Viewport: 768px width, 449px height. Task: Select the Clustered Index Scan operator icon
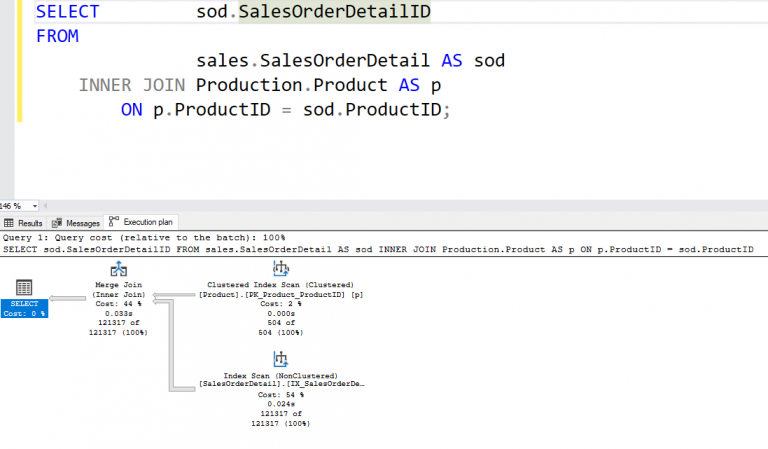pos(280,268)
